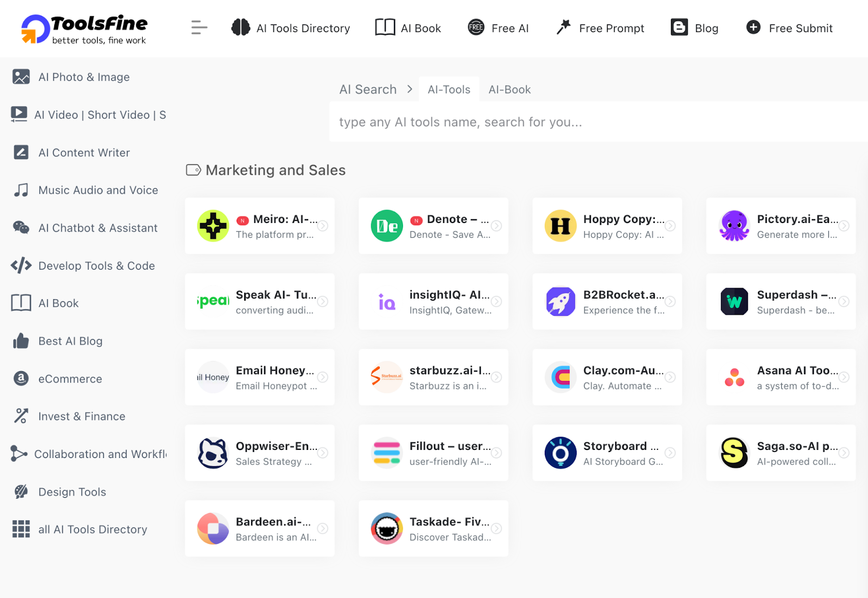Focus the AI tools search field

pyautogui.click(x=598, y=122)
